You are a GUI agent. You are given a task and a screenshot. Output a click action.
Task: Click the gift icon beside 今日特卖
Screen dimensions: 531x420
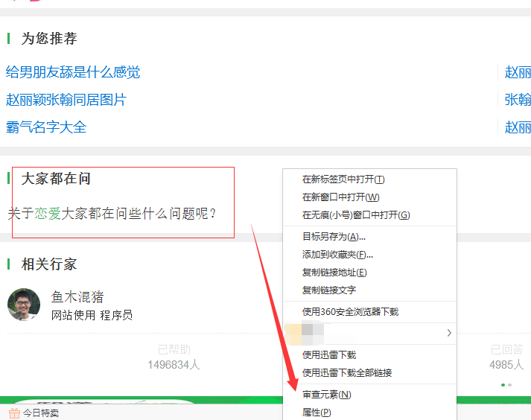[x=14, y=413]
